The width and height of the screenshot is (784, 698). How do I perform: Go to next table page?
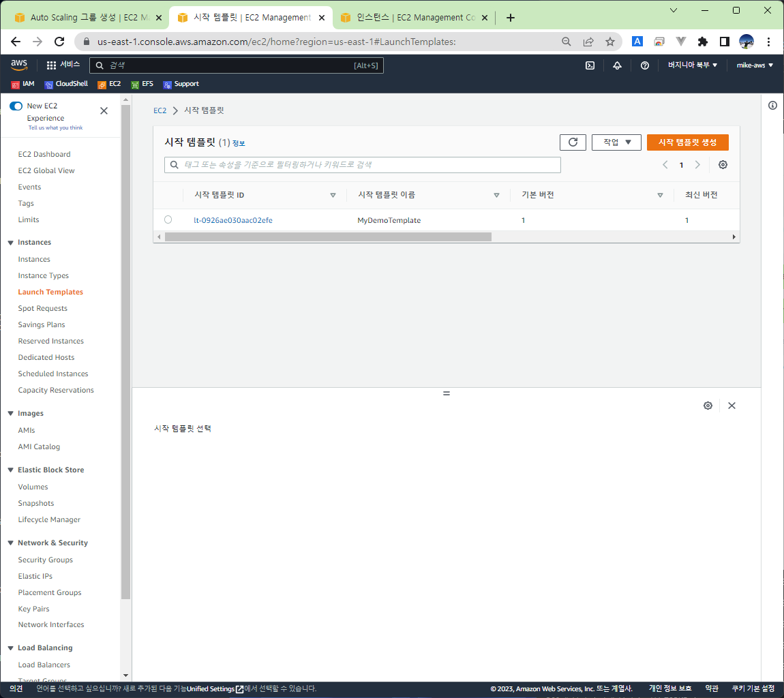(x=697, y=165)
